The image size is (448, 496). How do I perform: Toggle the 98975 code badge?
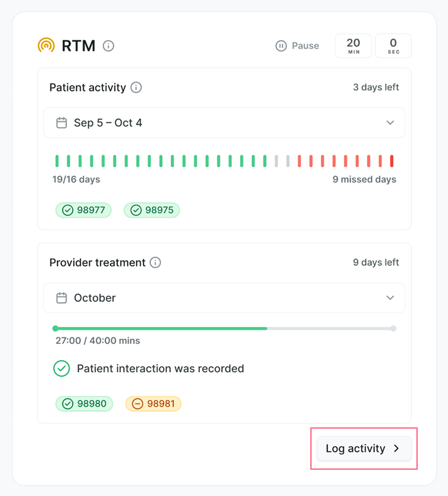[x=152, y=210]
